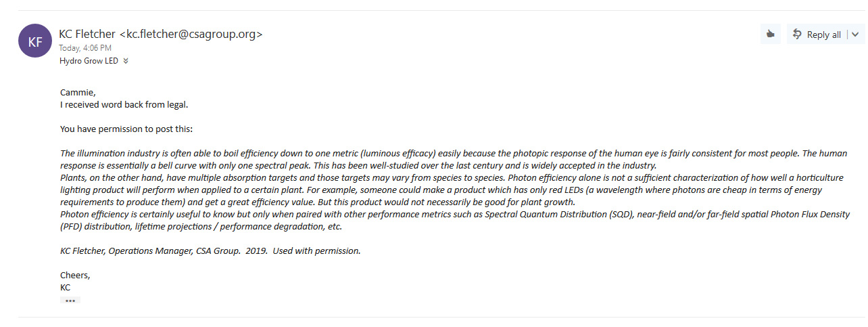Click the Reply all button label
The height and width of the screenshot is (327, 868).
824,35
